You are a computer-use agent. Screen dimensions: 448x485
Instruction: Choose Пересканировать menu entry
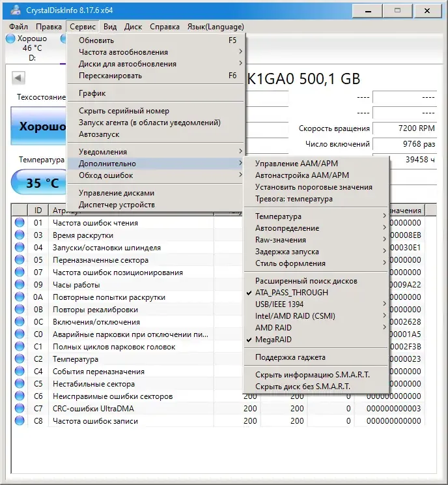(156, 76)
